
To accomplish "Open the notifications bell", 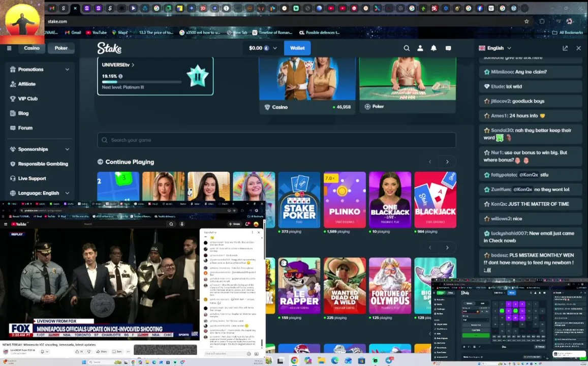I will click(434, 48).
